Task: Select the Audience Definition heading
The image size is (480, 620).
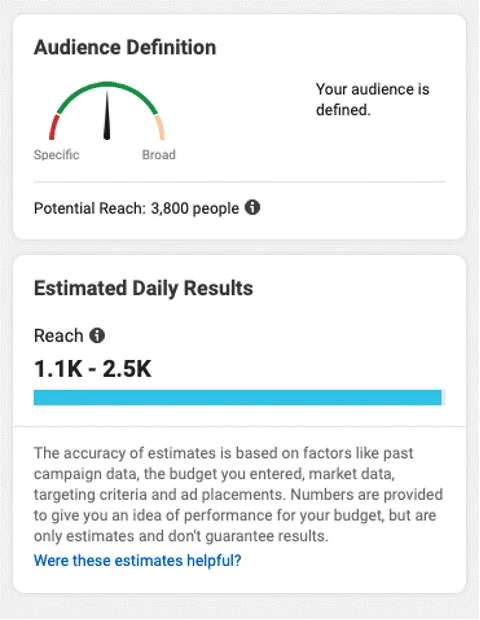Action: [x=125, y=47]
